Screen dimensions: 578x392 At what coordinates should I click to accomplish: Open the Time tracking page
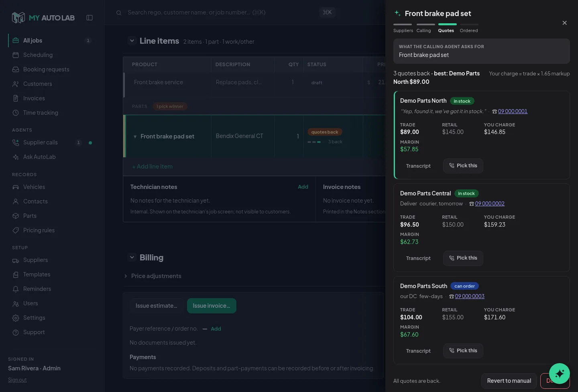point(52,113)
